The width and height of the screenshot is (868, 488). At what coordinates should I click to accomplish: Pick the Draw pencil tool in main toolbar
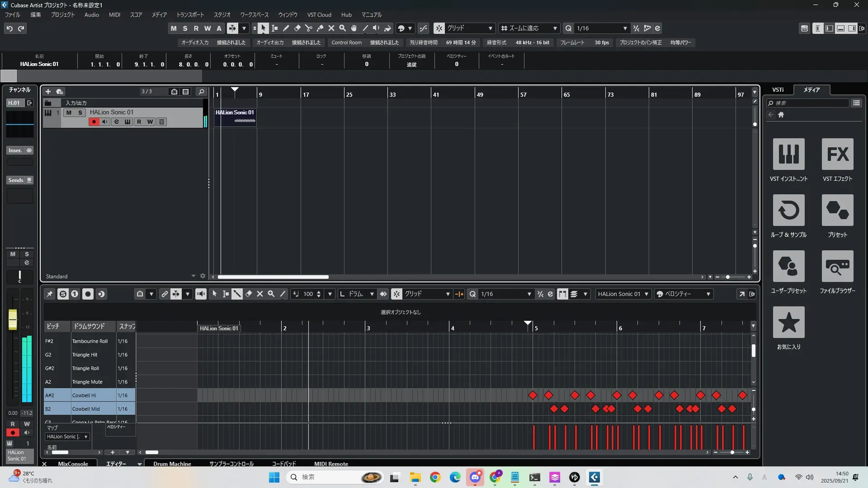[x=286, y=28]
